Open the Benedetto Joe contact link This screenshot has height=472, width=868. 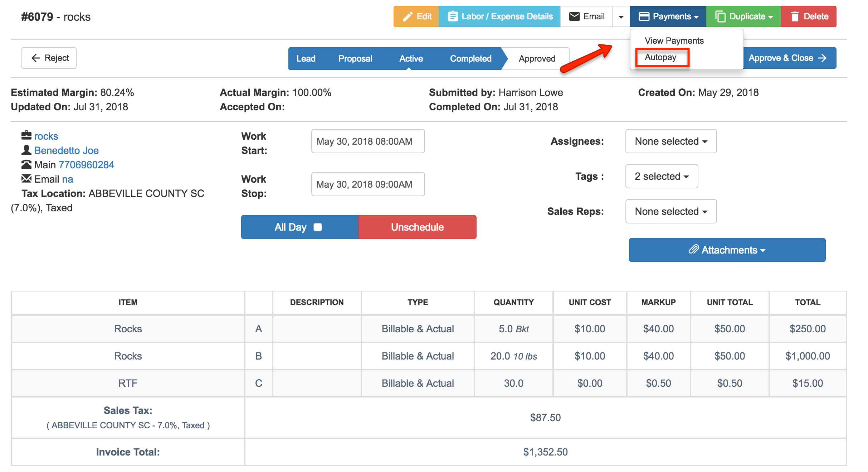tap(67, 150)
